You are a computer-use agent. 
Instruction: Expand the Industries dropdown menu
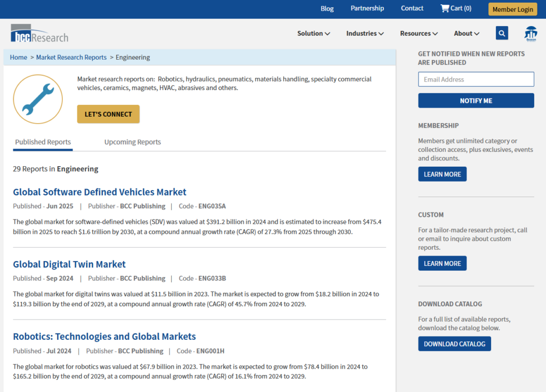tap(365, 34)
